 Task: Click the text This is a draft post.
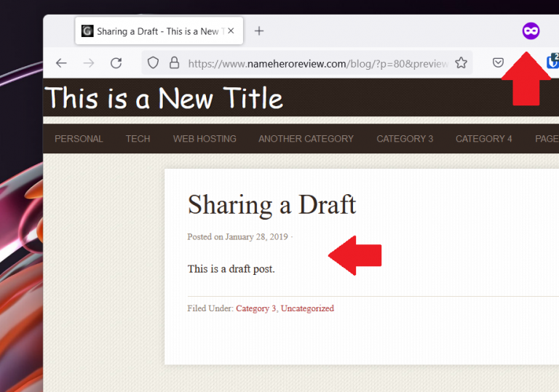(x=231, y=268)
